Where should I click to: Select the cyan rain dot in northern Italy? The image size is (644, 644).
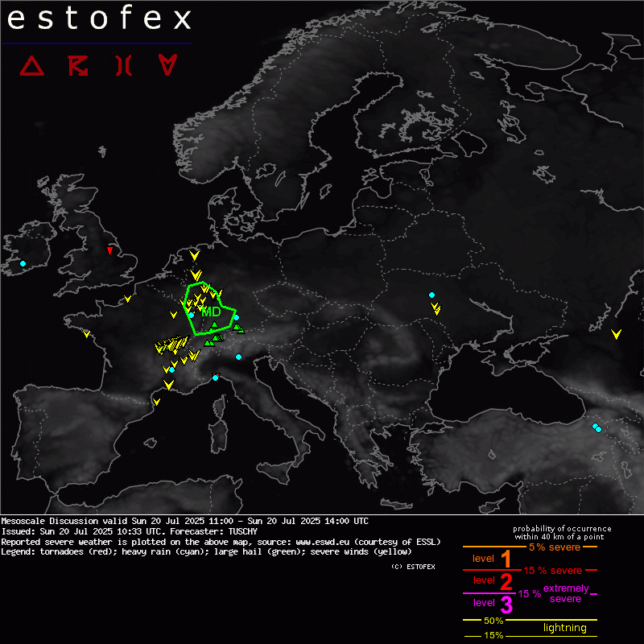[238, 357]
